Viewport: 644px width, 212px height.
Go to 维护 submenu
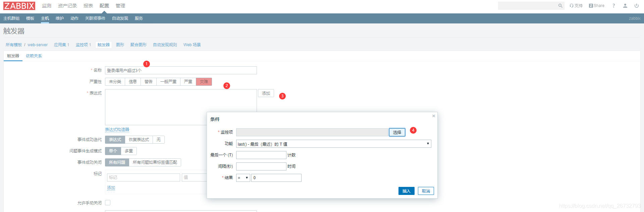click(x=60, y=18)
